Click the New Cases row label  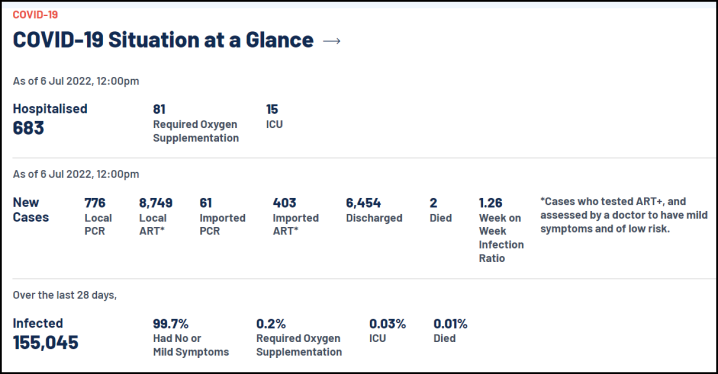pyautogui.click(x=31, y=210)
